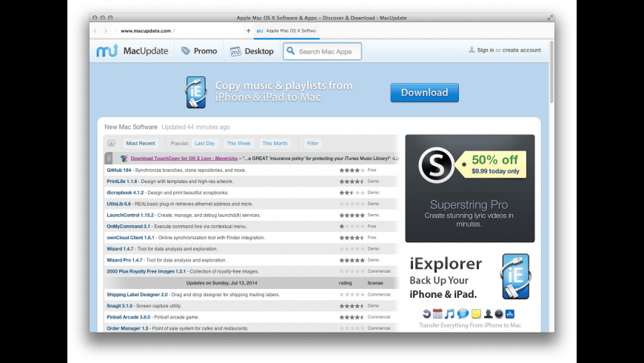Go back with the browser back arrow

click(95, 30)
